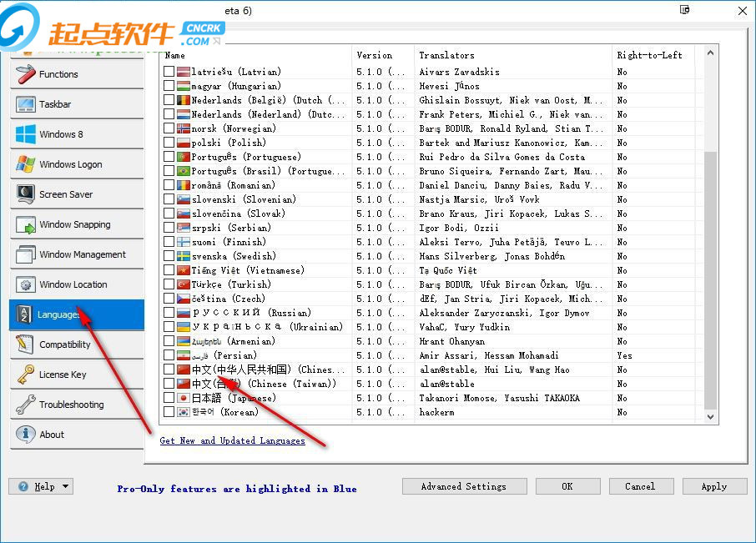This screenshot has width=756, height=543.
Task: Switch to the Functions tab
Action: pyautogui.click(x=77, y=74)
